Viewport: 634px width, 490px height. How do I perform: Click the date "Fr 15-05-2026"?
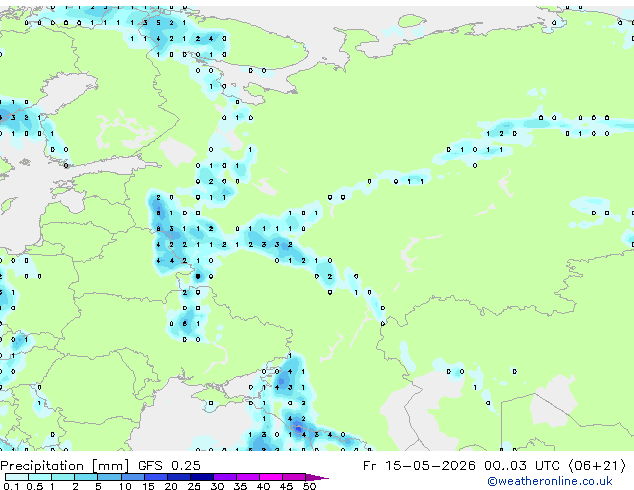pos(419,466)
